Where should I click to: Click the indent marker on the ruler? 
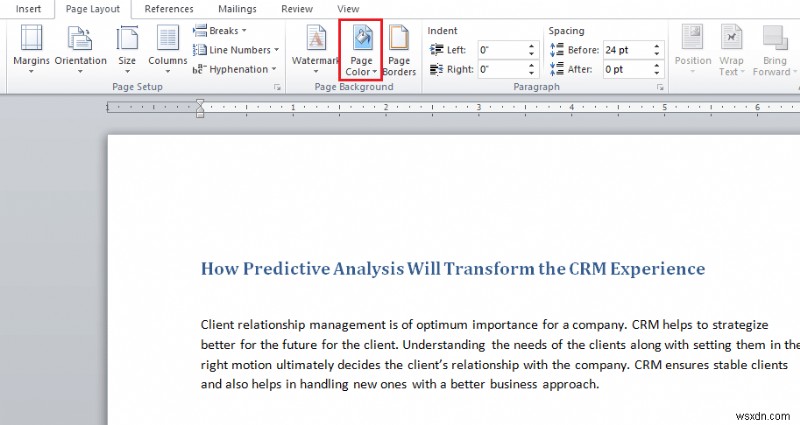coord(200,108)
